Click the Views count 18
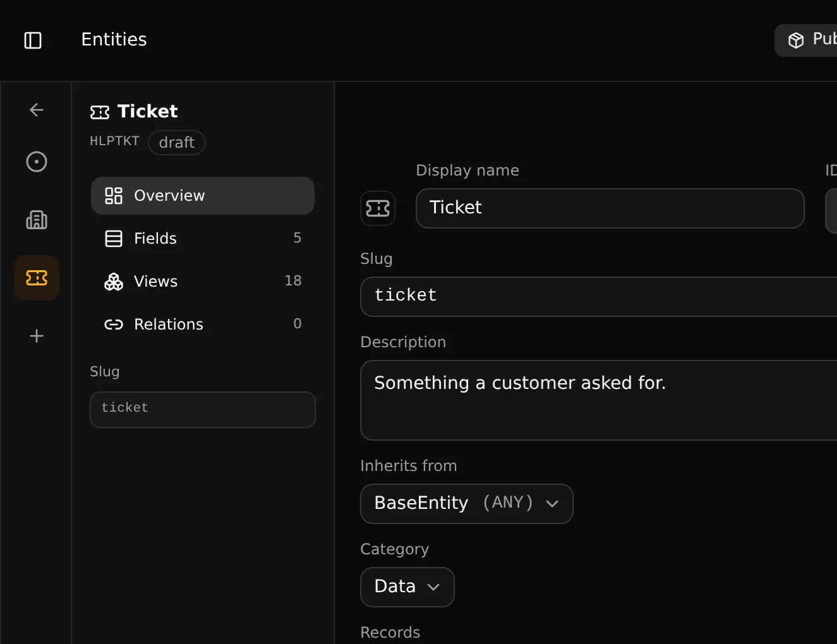837x644 pixels. tap(293, 281)
